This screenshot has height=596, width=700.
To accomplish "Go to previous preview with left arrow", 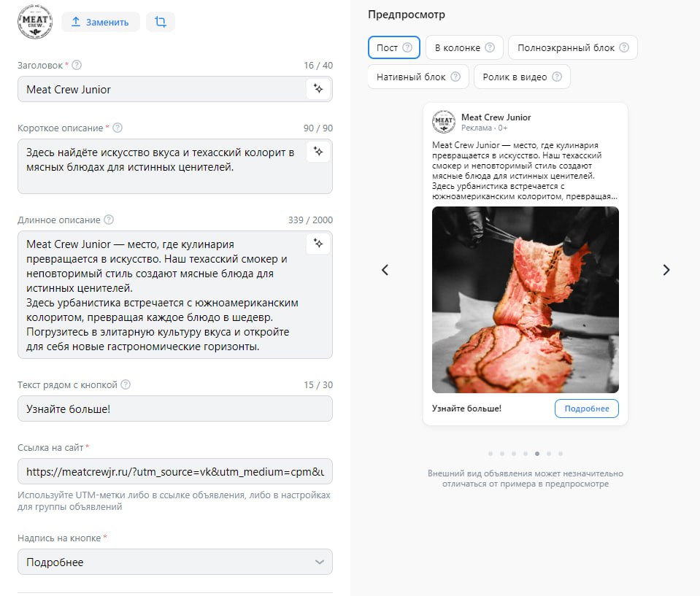I will click(x=385, y=270).
